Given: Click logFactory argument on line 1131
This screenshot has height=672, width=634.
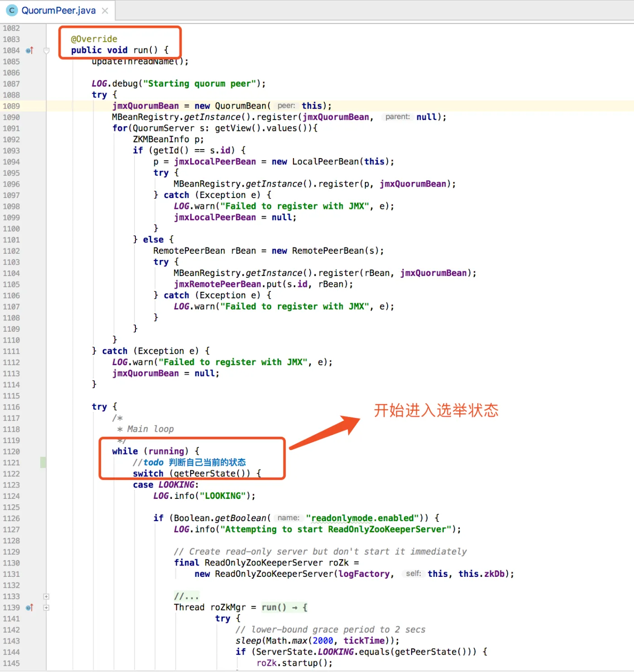Looking at the screenshot, I should point(364,574).
